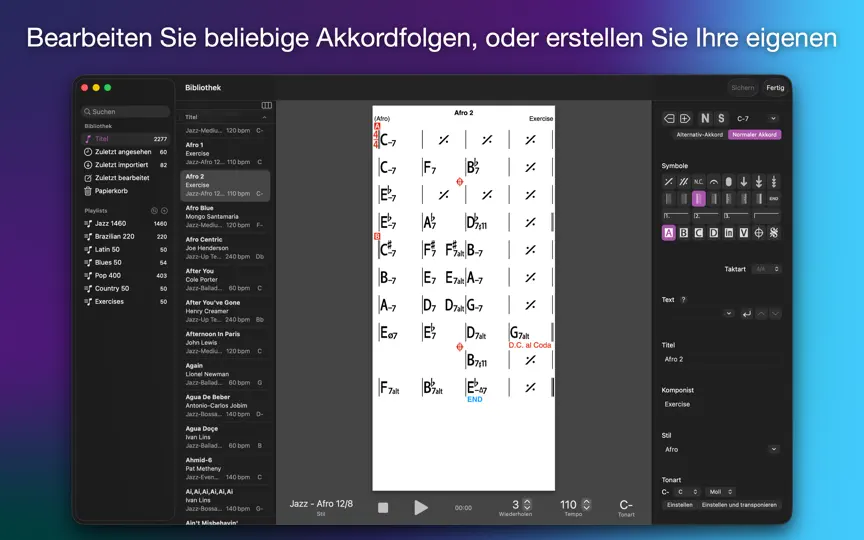Click the Play button

point(421,507)
